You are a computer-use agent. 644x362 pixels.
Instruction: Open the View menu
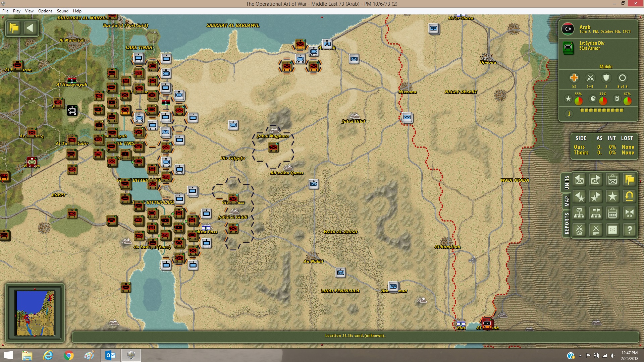click(29, 11)
